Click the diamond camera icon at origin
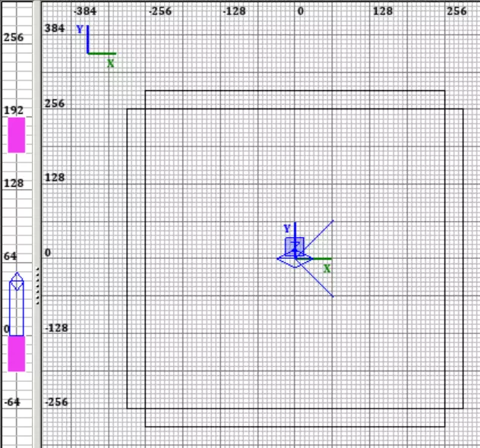 (295, 259)
